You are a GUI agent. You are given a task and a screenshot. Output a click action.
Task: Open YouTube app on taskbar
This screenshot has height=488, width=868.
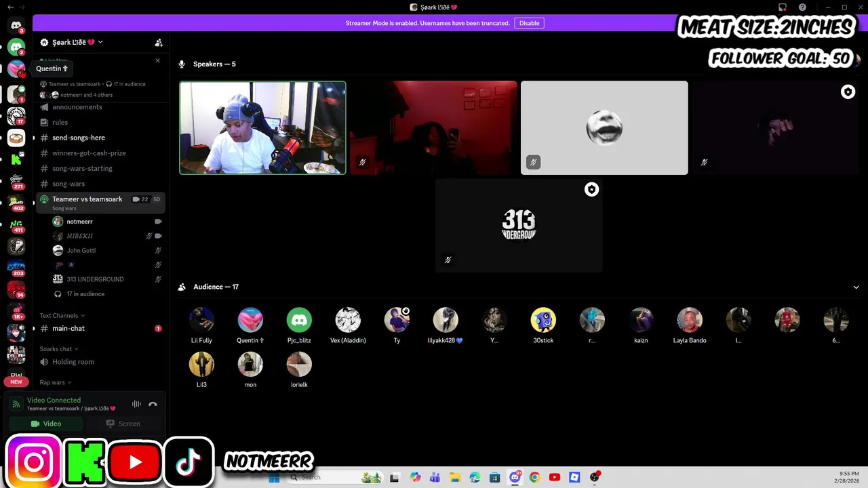click(x=555, y=477)
